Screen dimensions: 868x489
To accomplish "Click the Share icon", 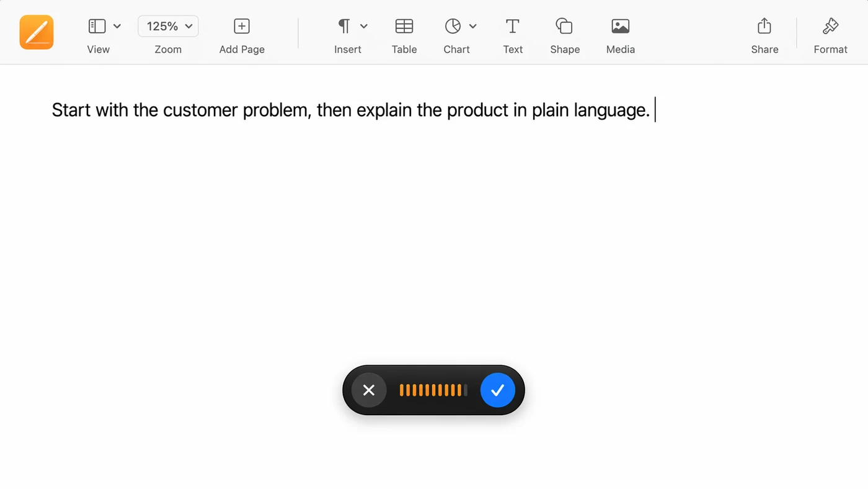I will click(x=764, y=26).
